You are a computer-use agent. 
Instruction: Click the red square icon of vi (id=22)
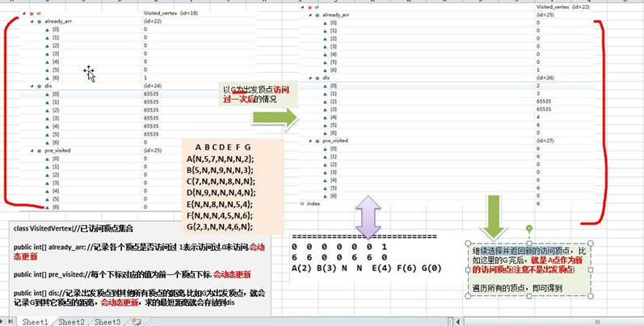pos(309,7)
